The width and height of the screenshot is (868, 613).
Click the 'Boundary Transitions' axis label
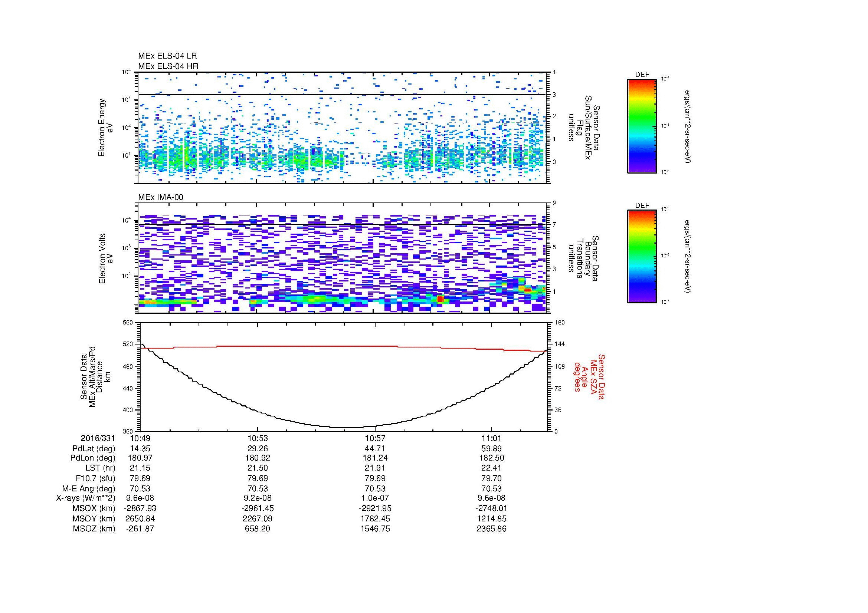click(x=584, y=259)
